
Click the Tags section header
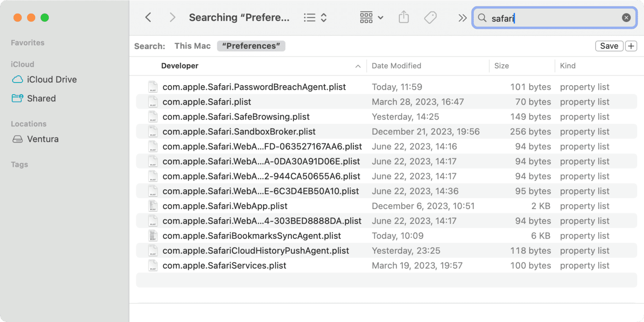pyautogui.click(x=19, y=165)
